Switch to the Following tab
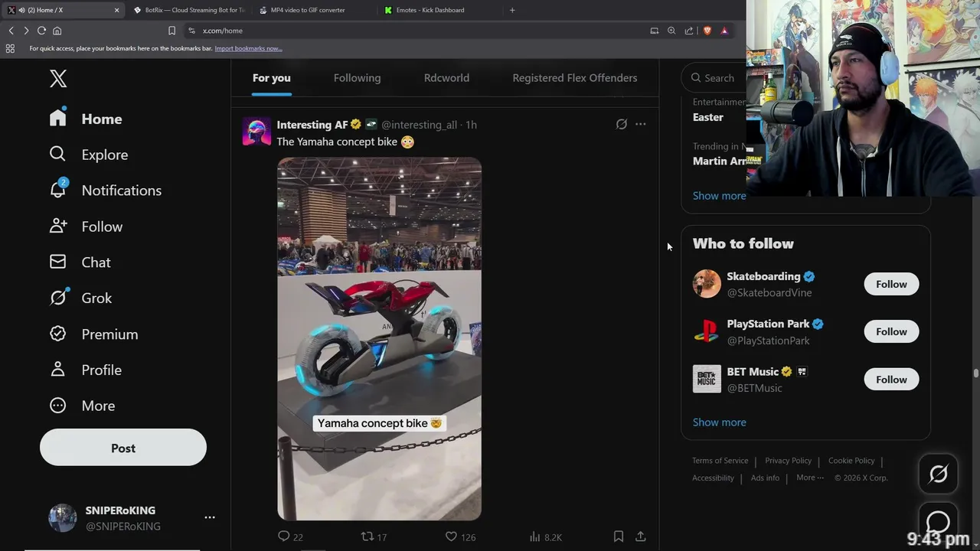 [357, 77]
